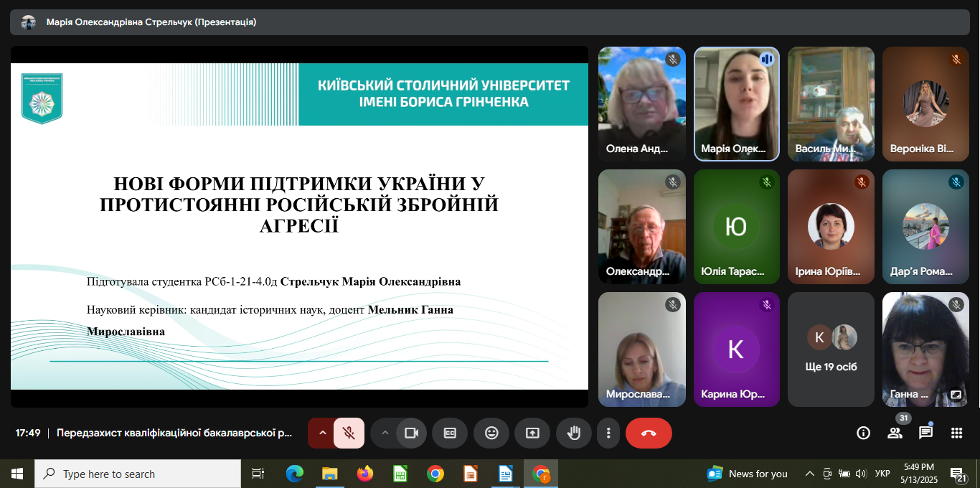Click the presentation slide title area
This screenshot has width=980, height=488.
pos(298,205)
